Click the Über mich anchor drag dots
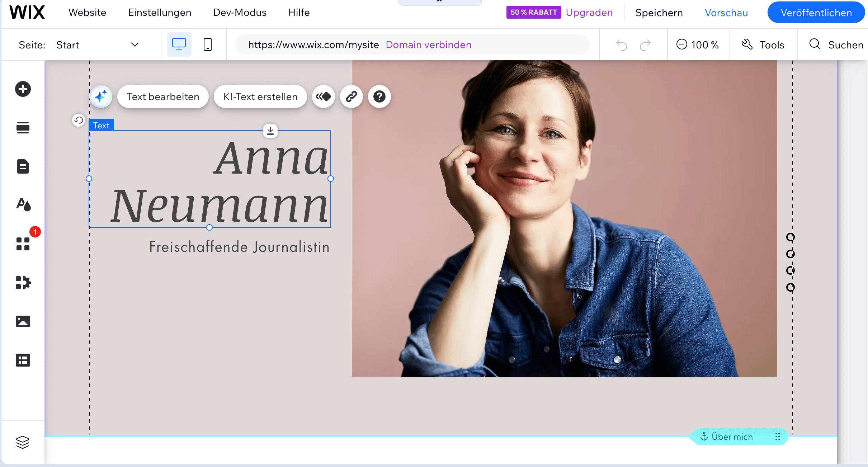The height and width of the screenshot is (467, 868). coord(778,437)
